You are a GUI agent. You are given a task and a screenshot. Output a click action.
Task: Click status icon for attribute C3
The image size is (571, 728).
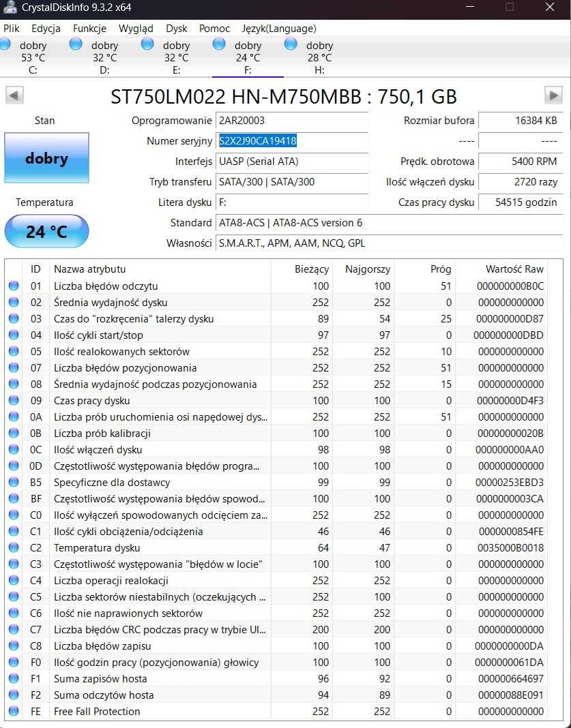(14, 564)
